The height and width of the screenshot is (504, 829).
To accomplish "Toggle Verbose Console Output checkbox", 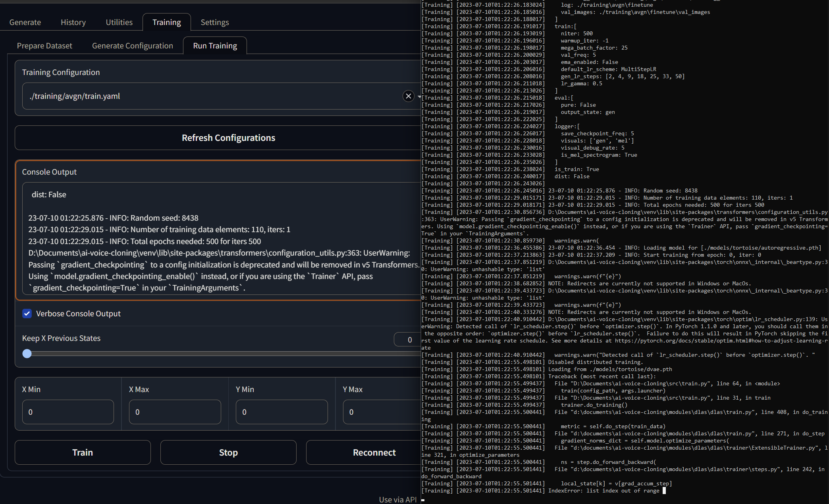I will point(27,314).
